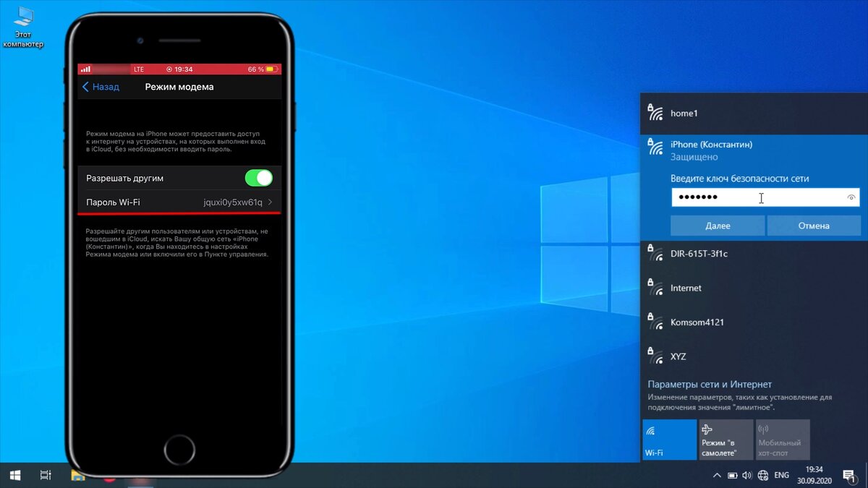868x488 pixels.
Task: Click the battery tray icon
Action: 732,476
